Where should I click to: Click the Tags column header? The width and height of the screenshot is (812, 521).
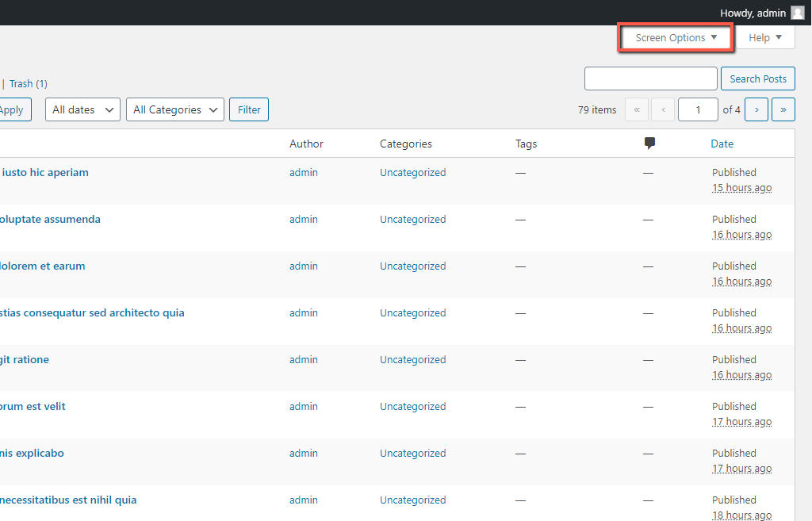click(x=527, y=144)
